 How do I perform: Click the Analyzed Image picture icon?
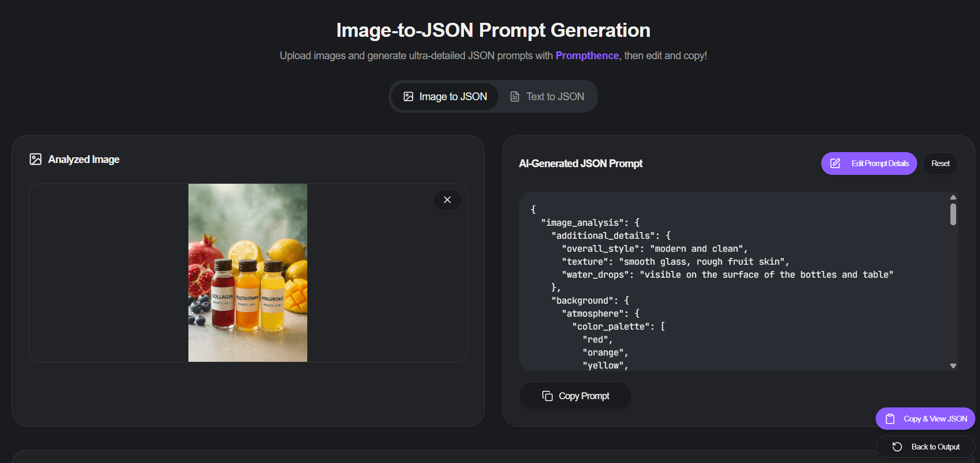click(35, 159)
